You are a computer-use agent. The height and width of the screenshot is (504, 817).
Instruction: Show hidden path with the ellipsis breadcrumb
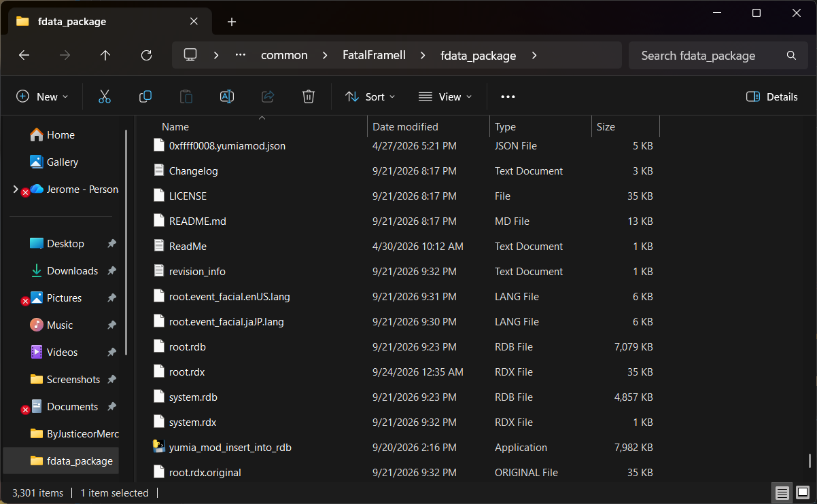click(240, 55)
